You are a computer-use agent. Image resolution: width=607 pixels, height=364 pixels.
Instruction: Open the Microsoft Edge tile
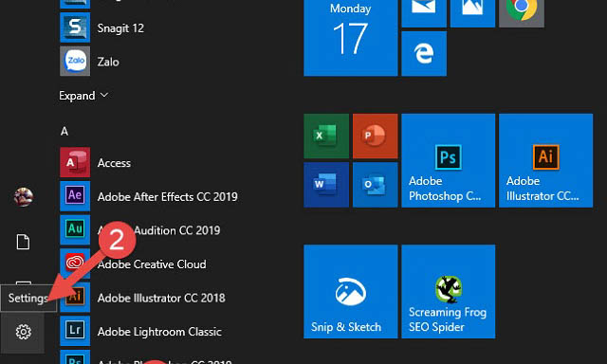point(424,53)
